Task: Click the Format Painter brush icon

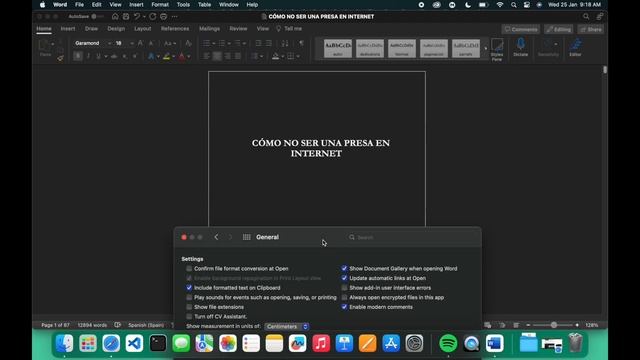Action: point(60,58)
